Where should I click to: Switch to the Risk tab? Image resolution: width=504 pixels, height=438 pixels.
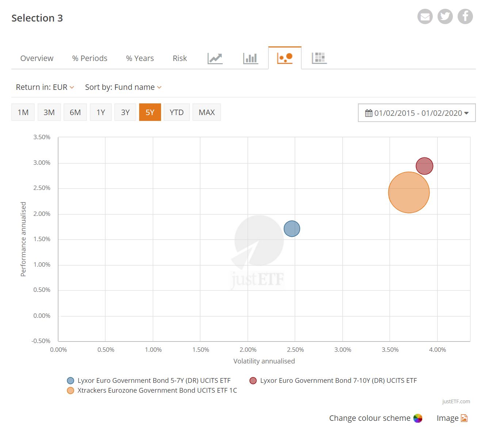[x=180, y=58]
